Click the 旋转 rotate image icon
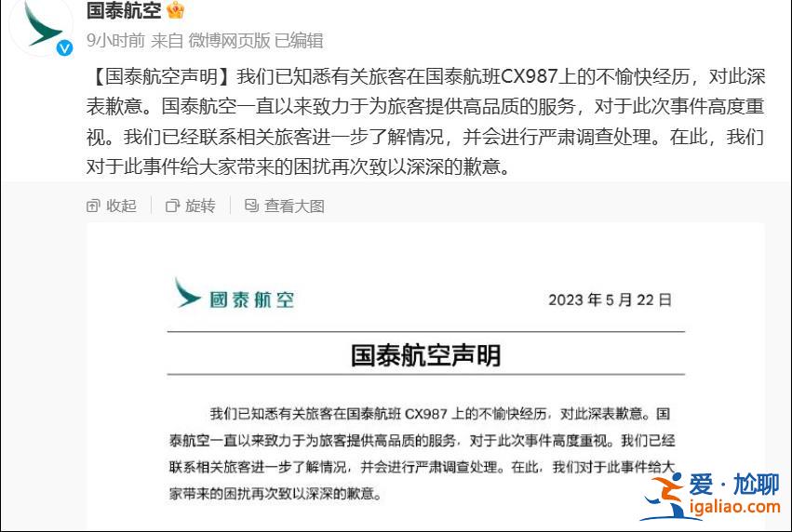The width and height of the screenshot is (792, 532). pyautogui.click(x=173, y=206)
